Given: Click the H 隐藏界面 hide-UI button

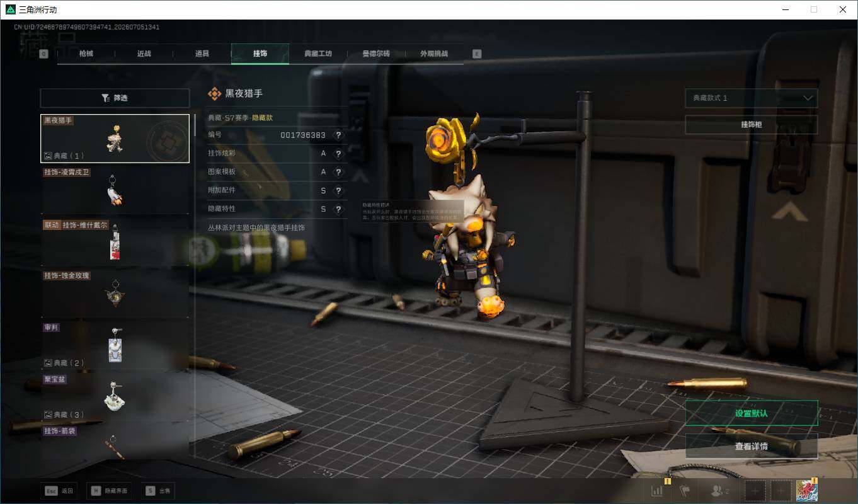Looking at the screenshot, I should [110, 491].
